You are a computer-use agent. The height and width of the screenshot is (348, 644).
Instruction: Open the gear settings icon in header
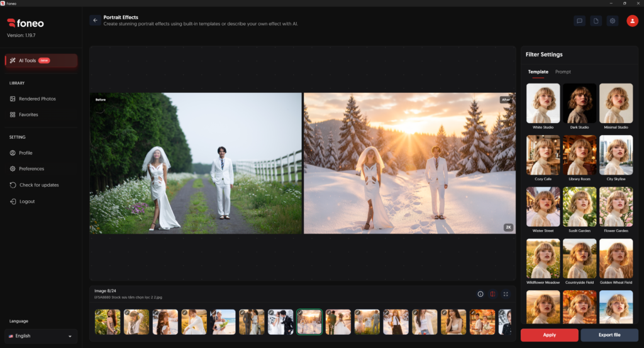(613, 21)
